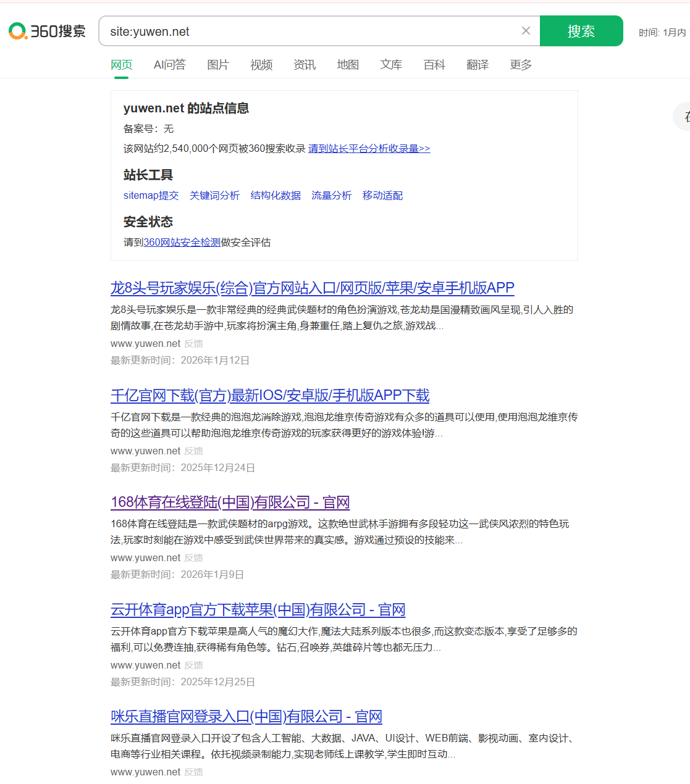The width and height of the screenshot is (690, 784).
Task: Open result 咪乐直播官网登录入口(中国)有限公司
Action: pos(246,717)
